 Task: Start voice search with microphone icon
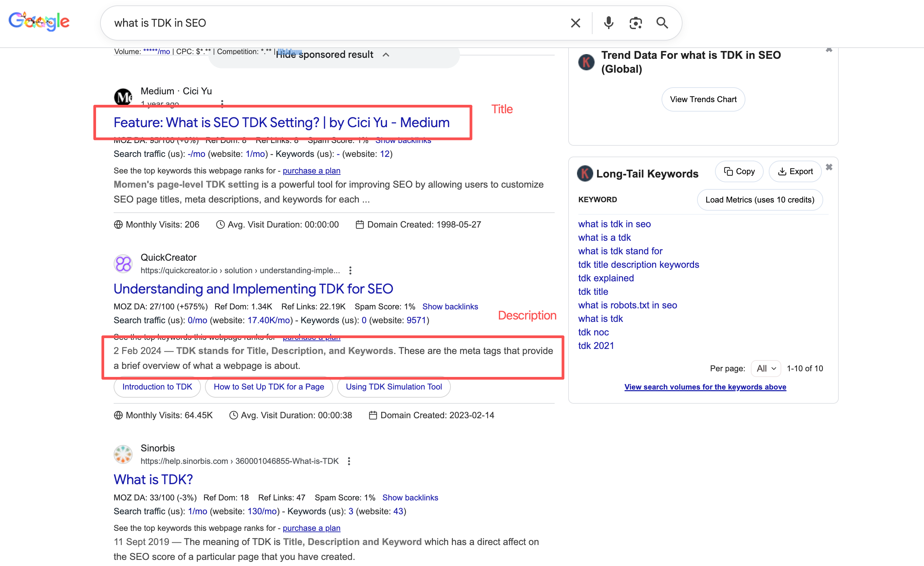608,23
